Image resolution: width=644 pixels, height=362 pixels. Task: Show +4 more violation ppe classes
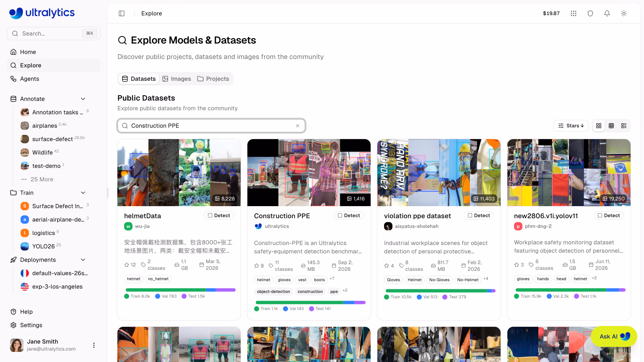(486, 279)
